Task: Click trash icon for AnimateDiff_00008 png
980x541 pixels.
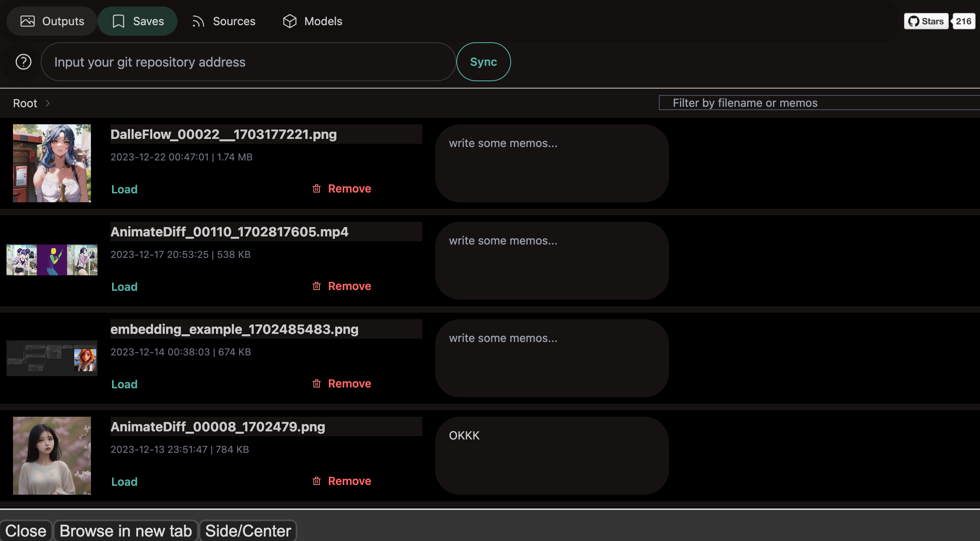Action: click(x=317, y=481)
